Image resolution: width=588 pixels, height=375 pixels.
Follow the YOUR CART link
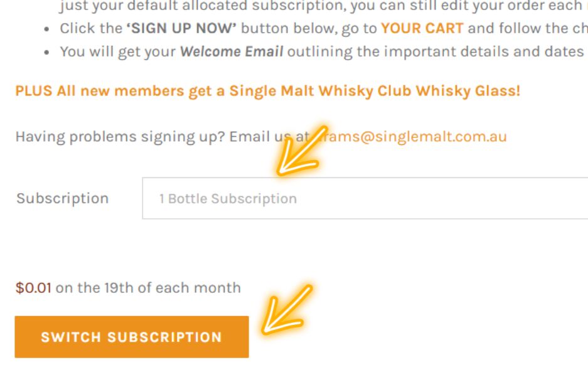[422, 28]
